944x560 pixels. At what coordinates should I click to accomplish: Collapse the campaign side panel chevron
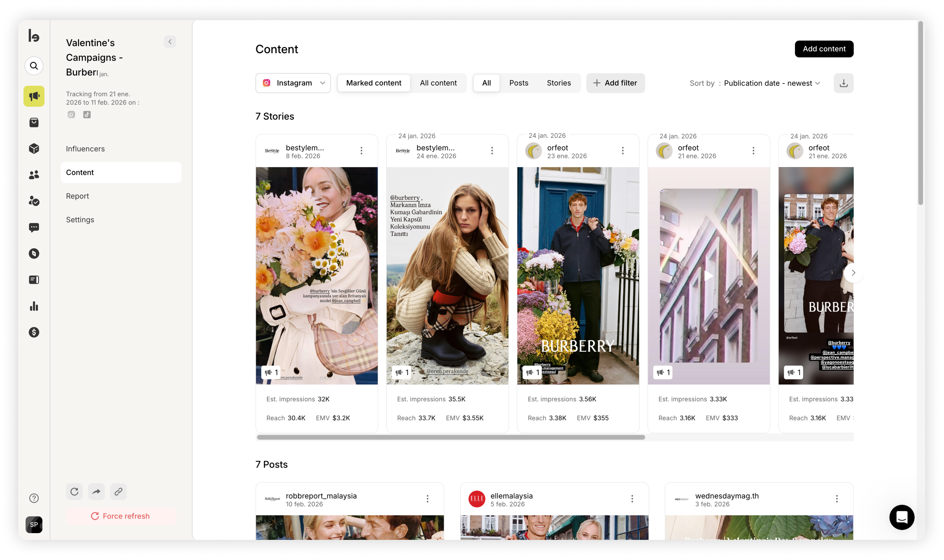point(170,42)
